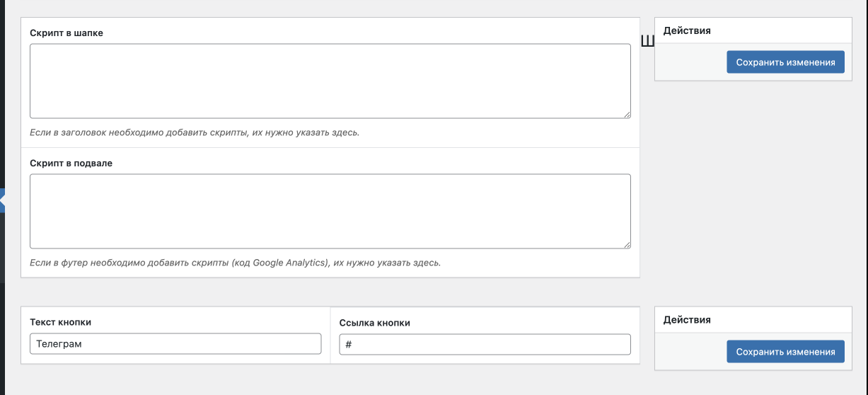Collapse the top Действия panel header
Image resolution: width=868 pixels, height=395 pixels.
tap(753, 30)
